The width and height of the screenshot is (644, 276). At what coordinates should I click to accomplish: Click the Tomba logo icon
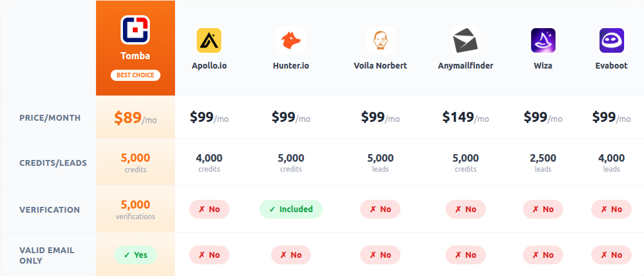point(135,30)
